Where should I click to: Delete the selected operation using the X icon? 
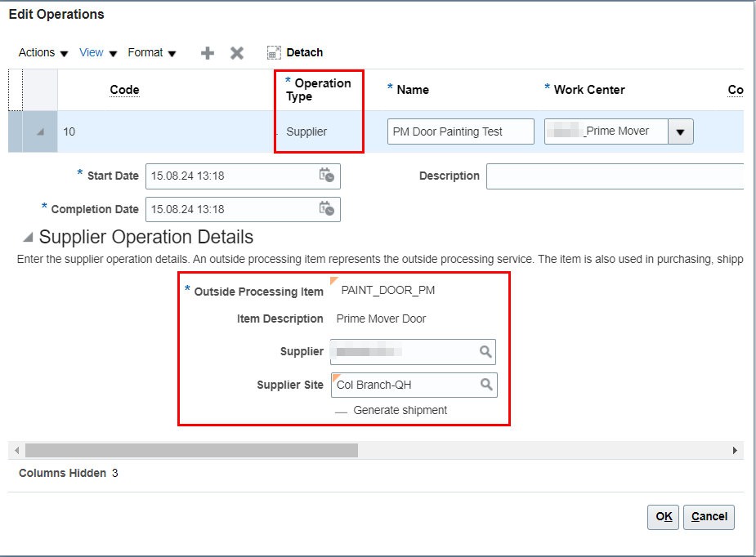click(x=237, y=52)
